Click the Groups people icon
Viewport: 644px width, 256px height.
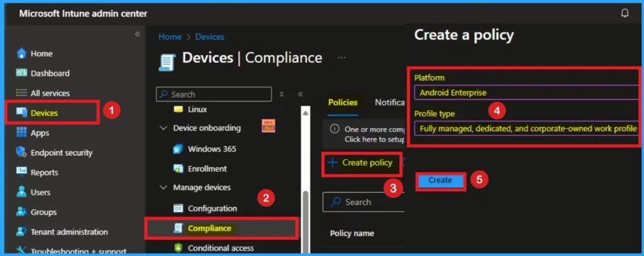pos(21,212)
